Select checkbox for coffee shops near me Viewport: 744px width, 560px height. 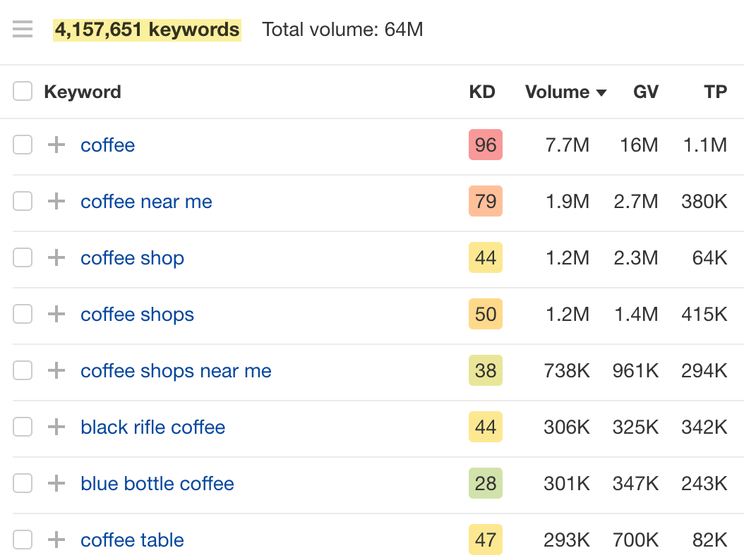[23, 371]
